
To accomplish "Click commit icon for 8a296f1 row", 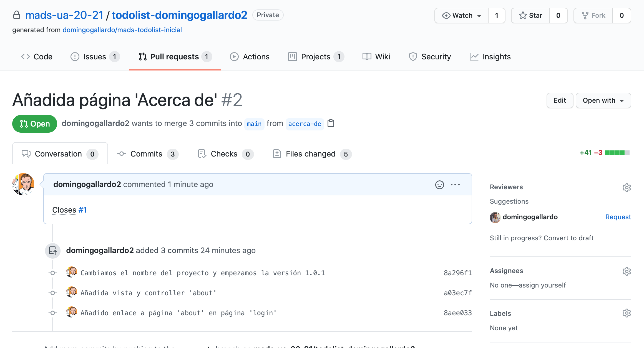I will point(53,273).
